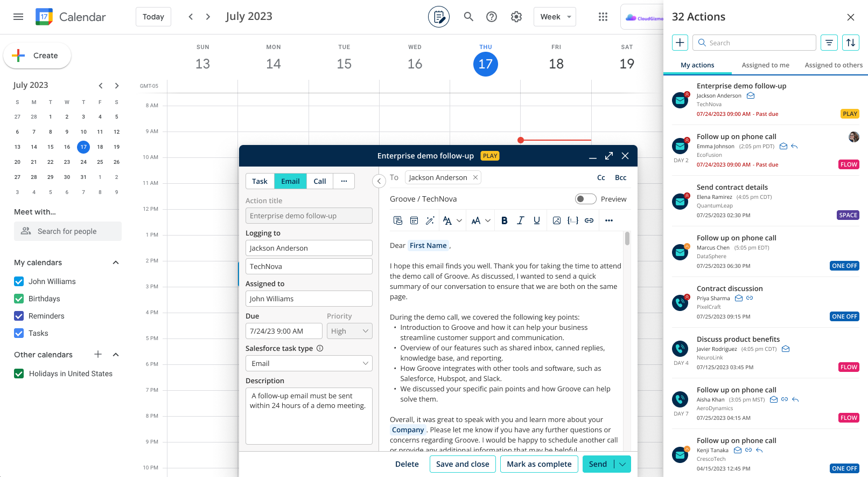Collapse the Other calendars section
Viewport: 868px width, 477px height.
pyautogui.click(x=116, y=355)
